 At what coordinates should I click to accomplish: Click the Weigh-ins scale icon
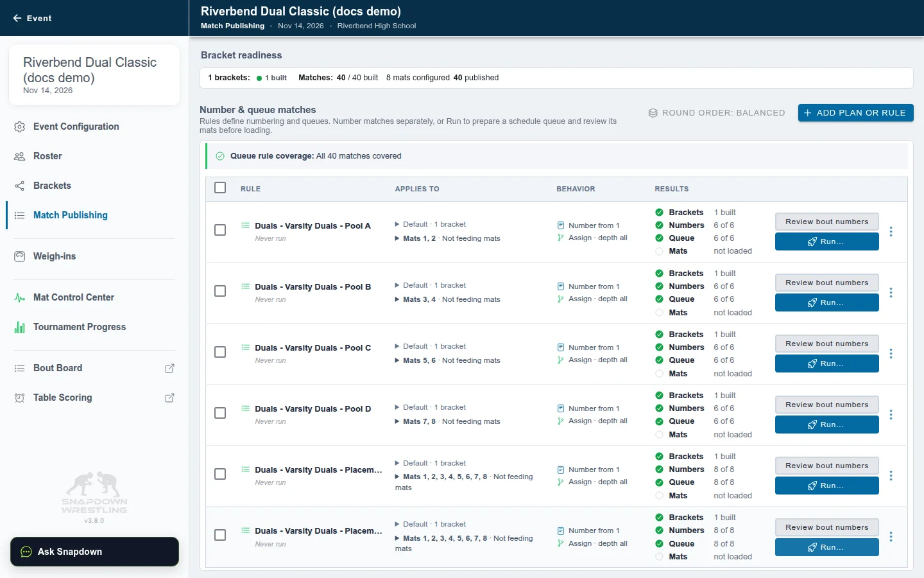(x=20, y=256)
